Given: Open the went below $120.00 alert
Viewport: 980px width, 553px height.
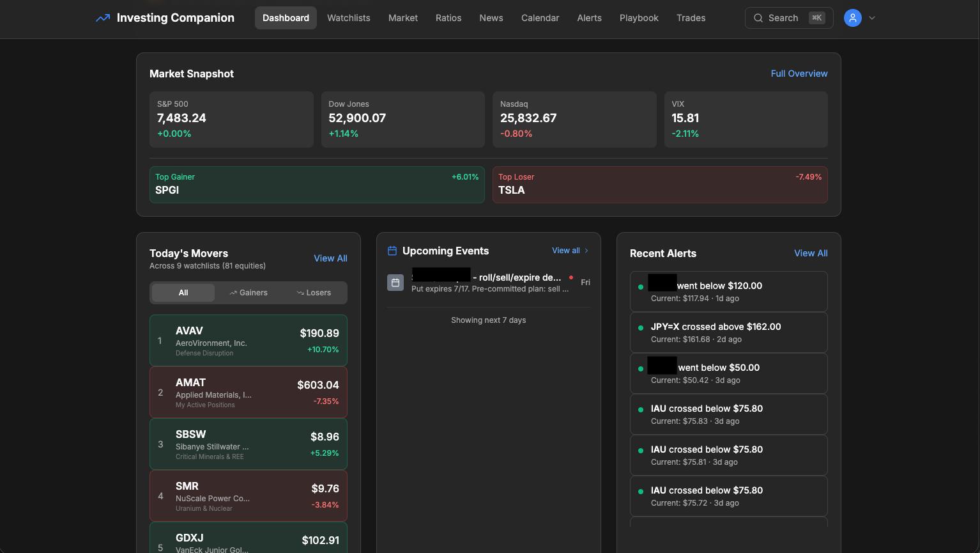Looking at the screenshot, I should pyautogui.click(x=729, y=292).
